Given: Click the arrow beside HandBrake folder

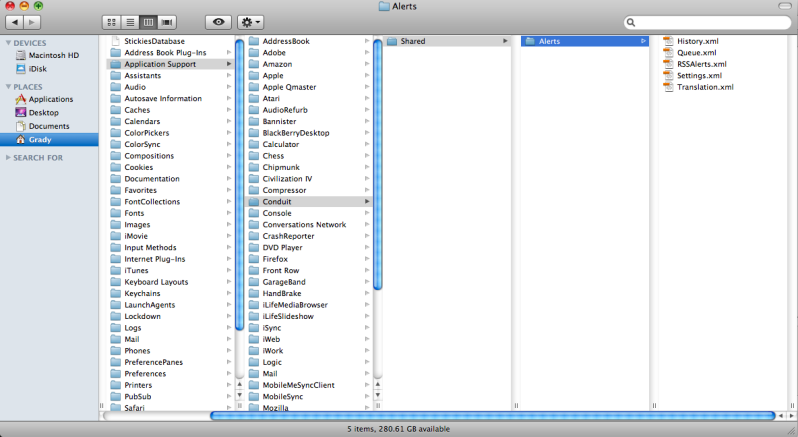Looking at the screenshot, I should 367,294.
